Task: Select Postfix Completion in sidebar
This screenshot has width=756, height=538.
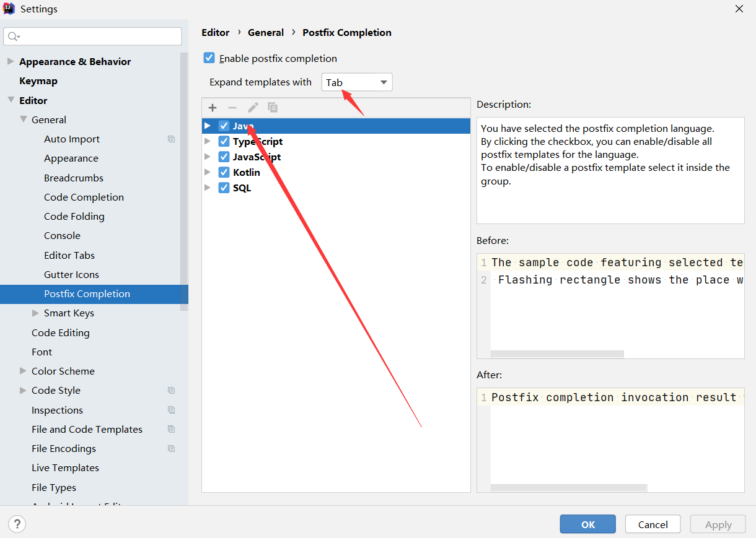Action: [x=94, y=294]
